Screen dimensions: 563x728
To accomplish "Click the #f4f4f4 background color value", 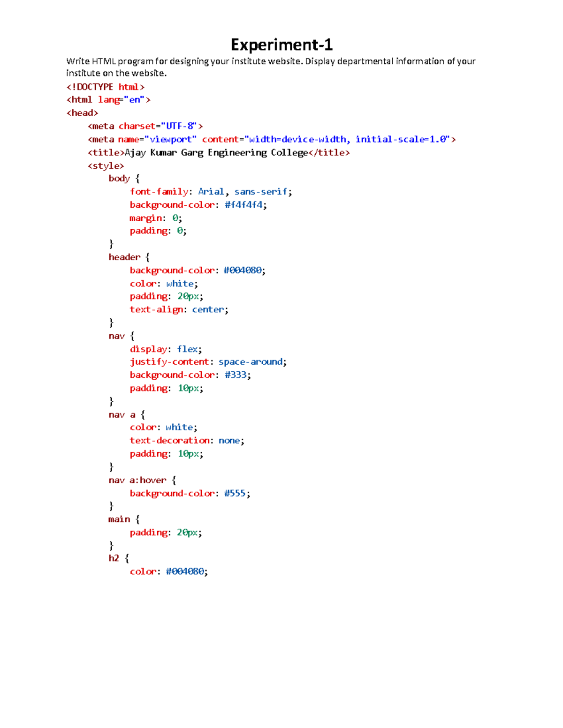I will (x=243, y=205).
